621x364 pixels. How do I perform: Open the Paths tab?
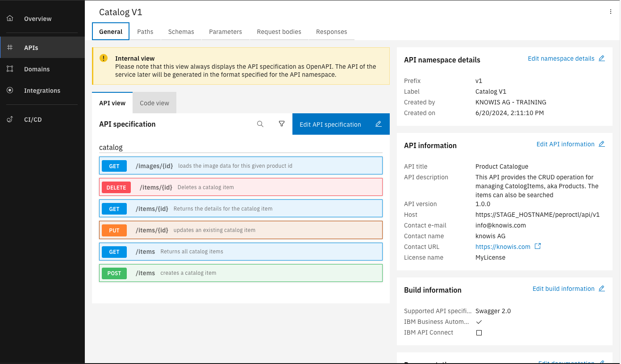click(145, 32)
